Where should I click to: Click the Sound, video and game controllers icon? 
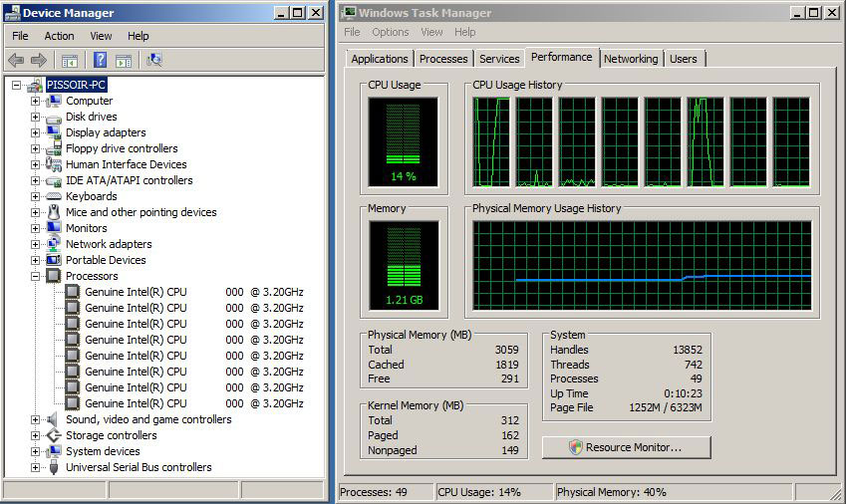pos(53,419)
